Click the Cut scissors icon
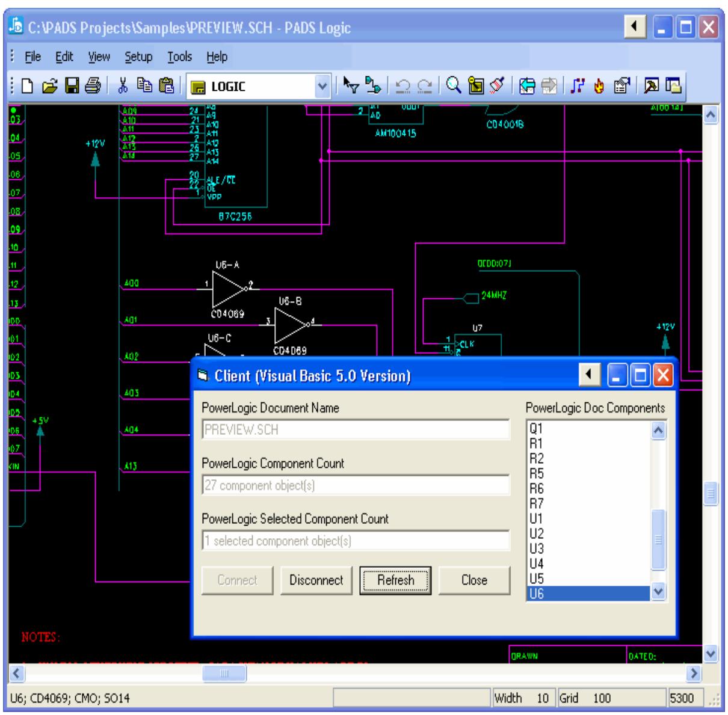This screenshot has height=715, width=728. (123, 87)
